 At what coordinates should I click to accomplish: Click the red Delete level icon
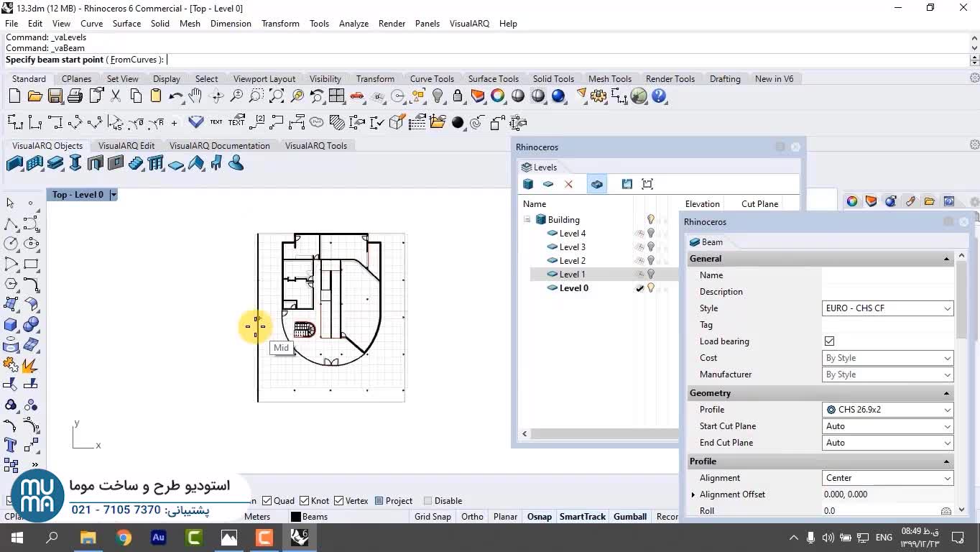(568, 184)
